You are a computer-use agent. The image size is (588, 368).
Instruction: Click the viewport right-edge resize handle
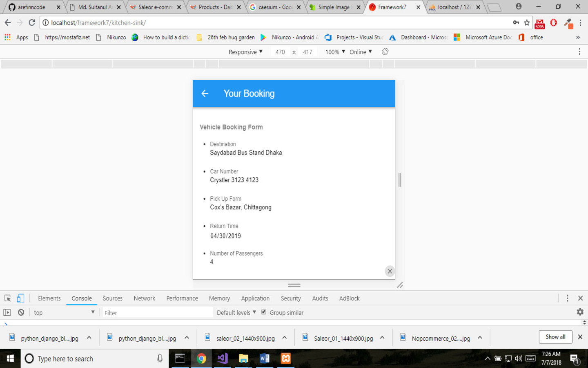point(400,180)
